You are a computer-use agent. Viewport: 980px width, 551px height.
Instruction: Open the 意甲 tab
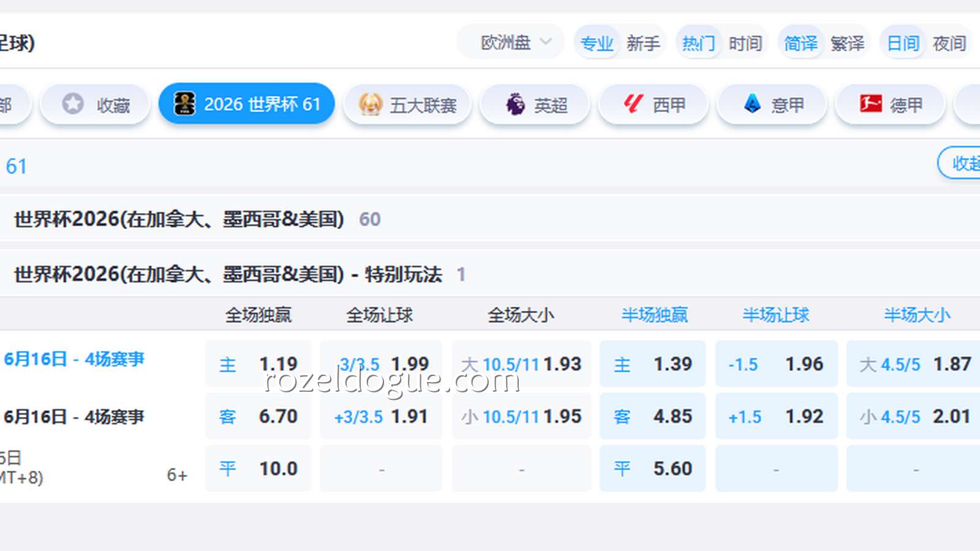[772, 105]
